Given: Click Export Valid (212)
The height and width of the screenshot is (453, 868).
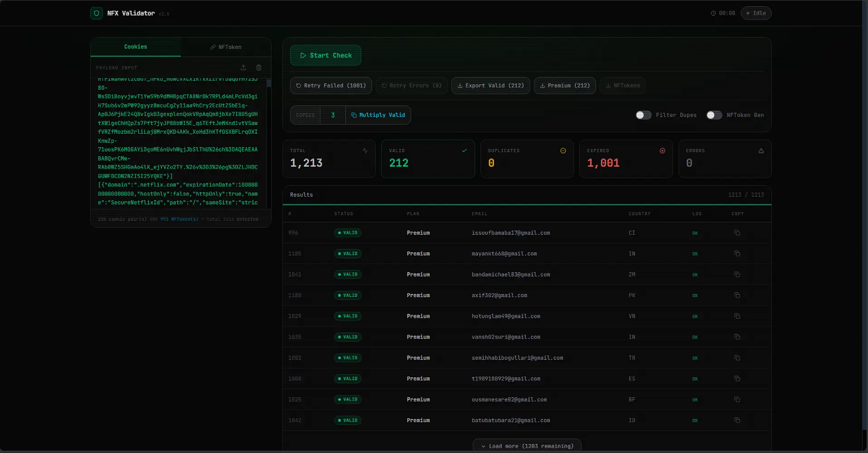Looking at the screenshot, I should (490, 86).
